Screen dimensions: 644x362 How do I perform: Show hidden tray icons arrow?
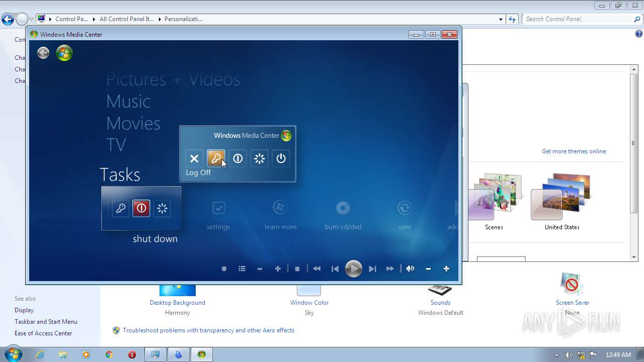click(x=556, y=355)
